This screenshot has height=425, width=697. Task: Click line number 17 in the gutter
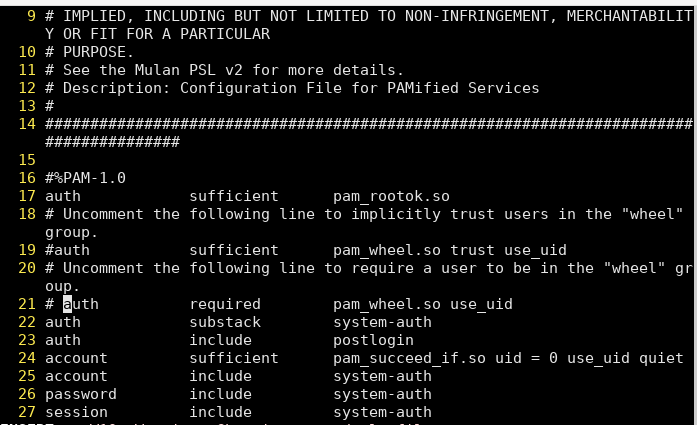[x=27, y=196]
